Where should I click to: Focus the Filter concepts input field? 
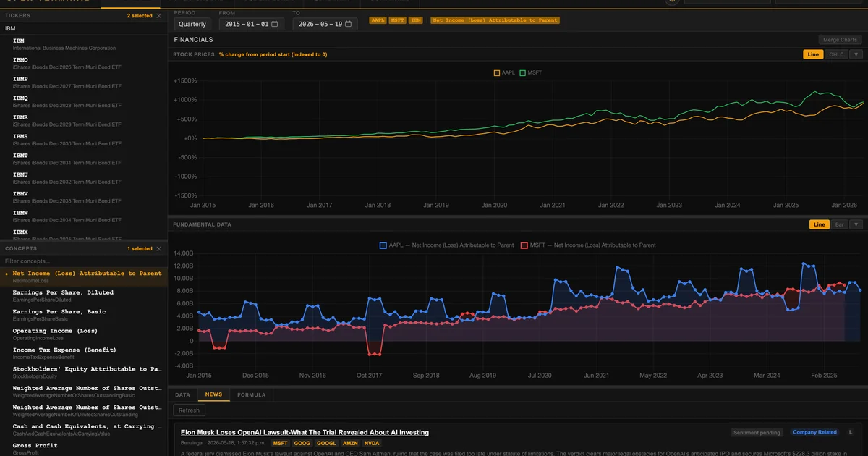84,261
